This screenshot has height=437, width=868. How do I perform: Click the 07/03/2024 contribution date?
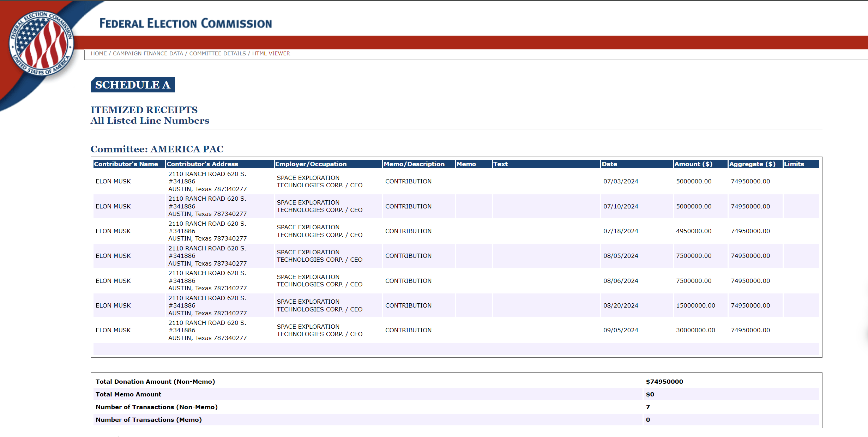pos(621,181)
